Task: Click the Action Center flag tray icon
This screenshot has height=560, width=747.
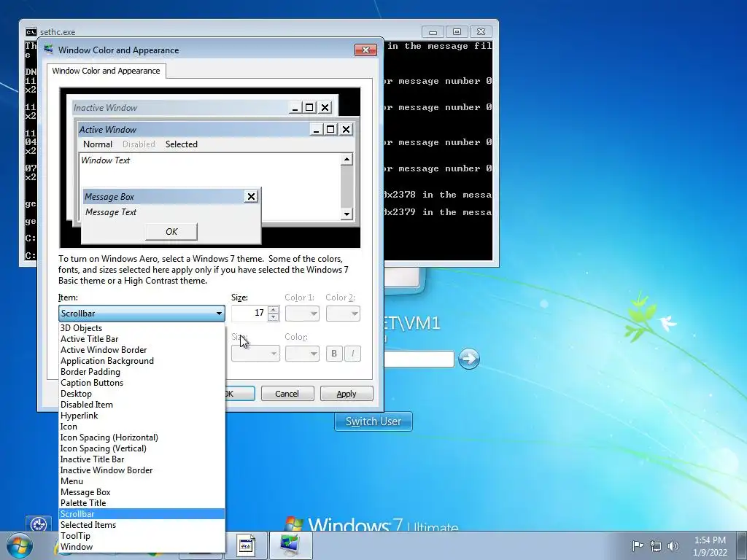Action: [x=637, y=545]
